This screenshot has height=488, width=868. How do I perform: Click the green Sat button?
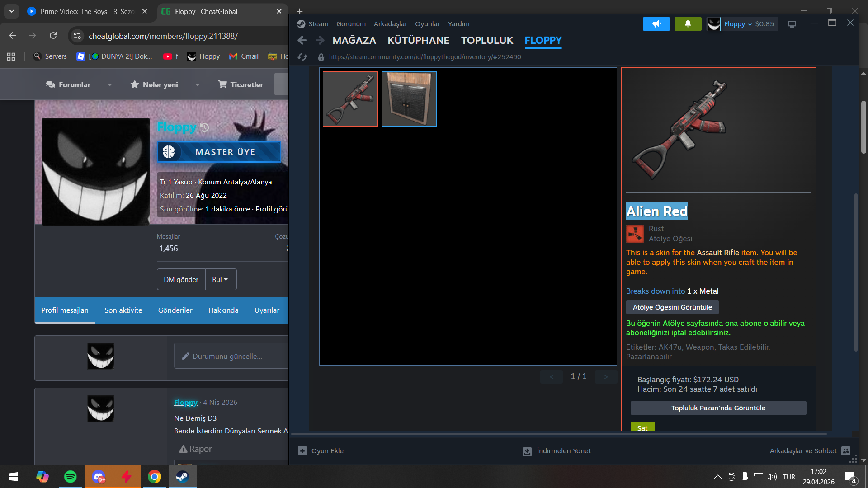click(642, 427)
